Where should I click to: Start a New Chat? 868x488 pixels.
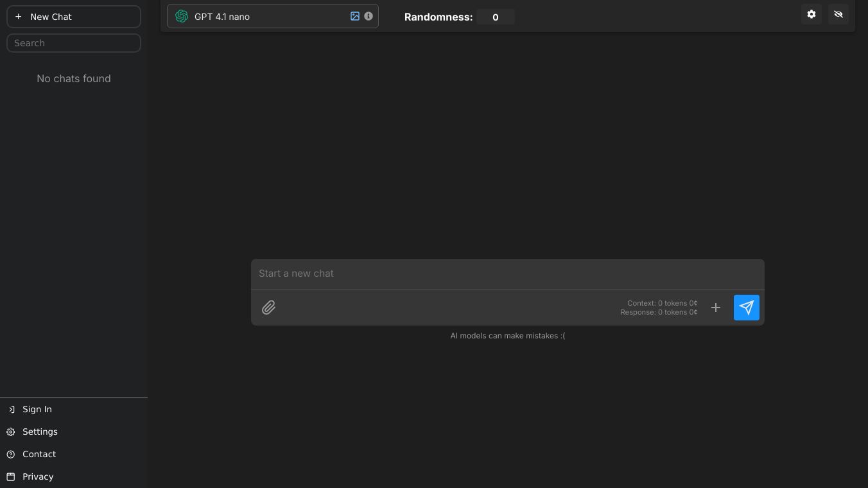pos(74,17)
